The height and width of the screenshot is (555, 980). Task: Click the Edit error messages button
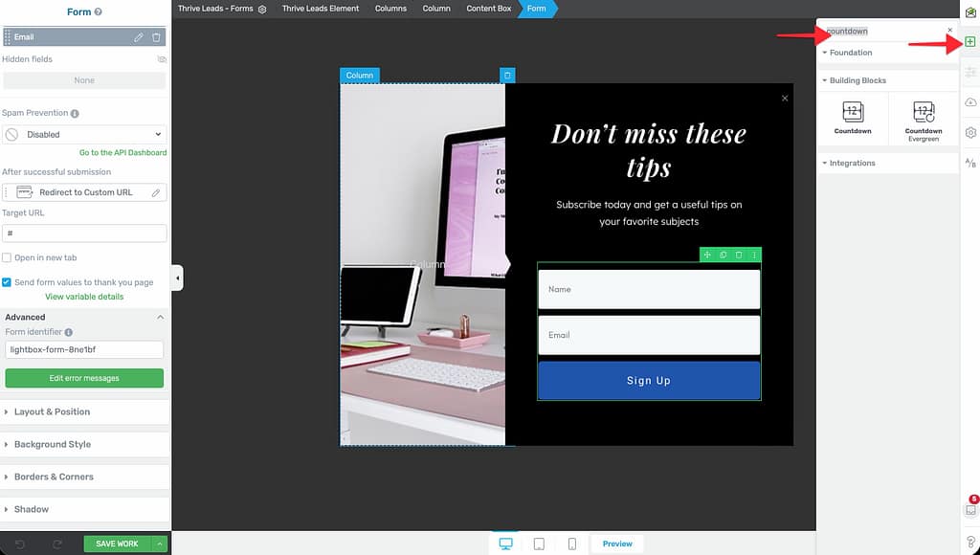pyautogui.click(x=84, y=378)
